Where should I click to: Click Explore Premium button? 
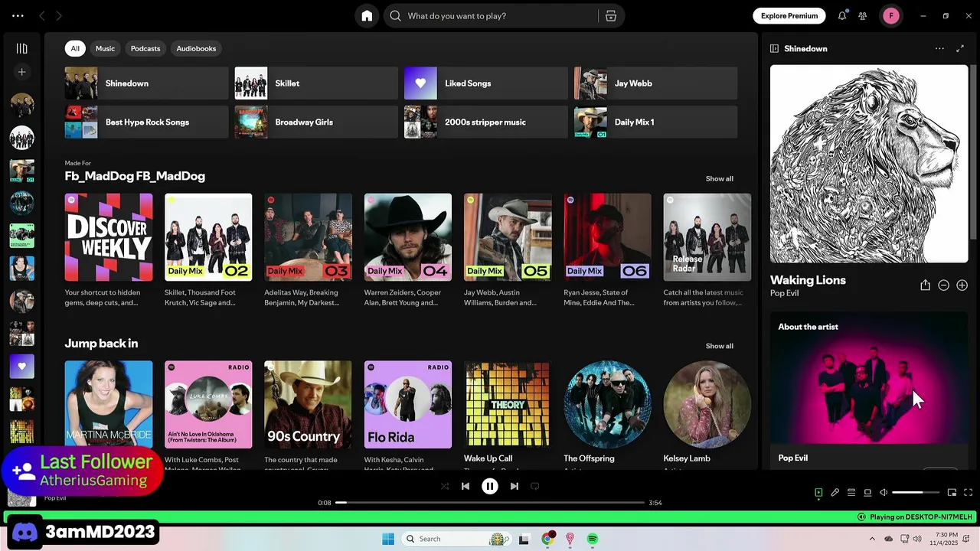(789, 16)
